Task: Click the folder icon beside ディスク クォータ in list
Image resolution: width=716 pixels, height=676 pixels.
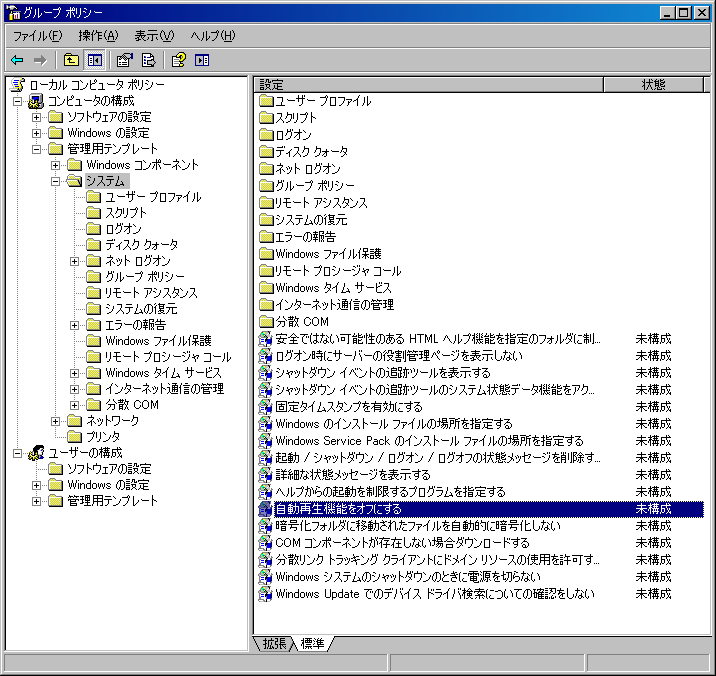Action: (266, 152)
